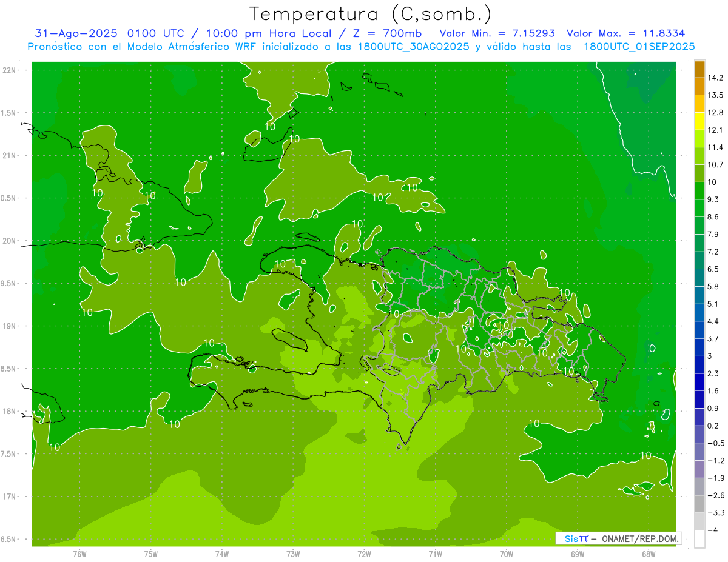Click the "22N" latitude axis label
The width and height of the screenshot is (728, 562).
pos(10,70)
